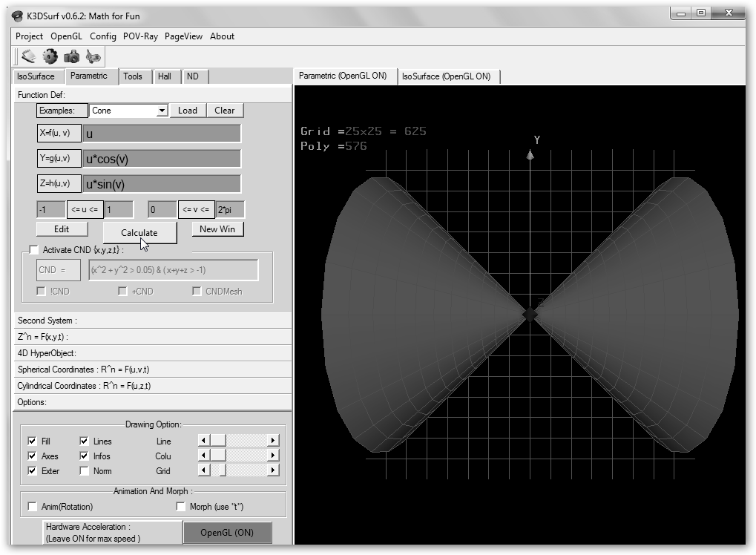This screenshot has height=555, width=756.
Task: Enable the Activate CND checkbox
Action: (33, 250)
